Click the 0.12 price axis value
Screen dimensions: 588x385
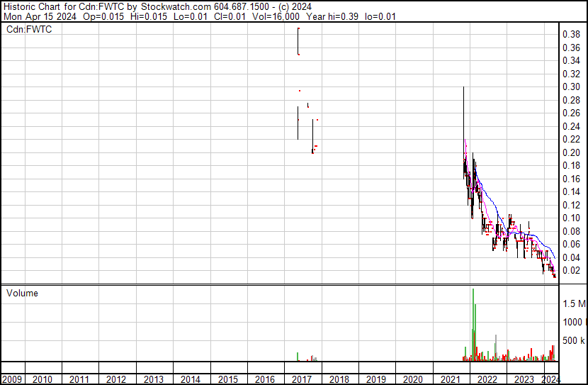pyautogui.click(x=572, y=205)
